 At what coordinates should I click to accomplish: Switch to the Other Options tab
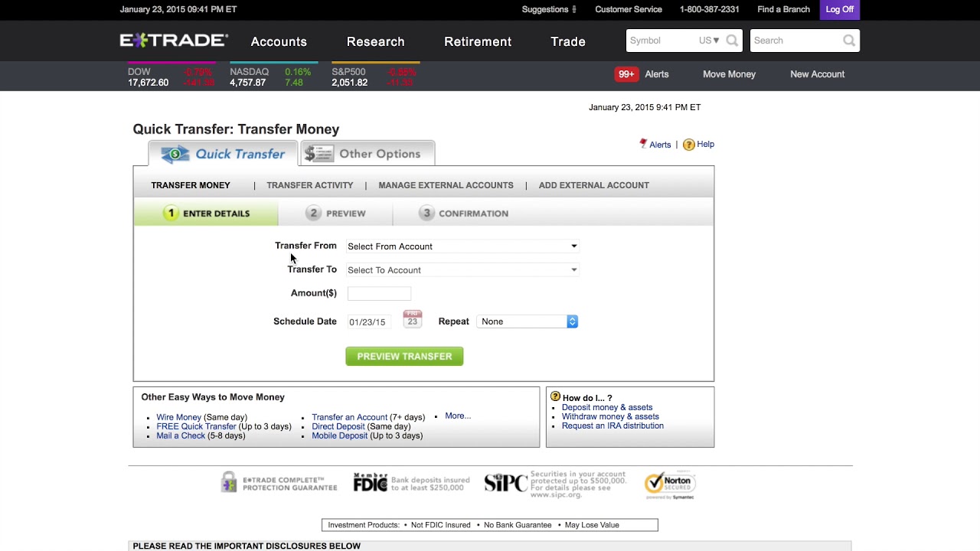tap(367, 154)
